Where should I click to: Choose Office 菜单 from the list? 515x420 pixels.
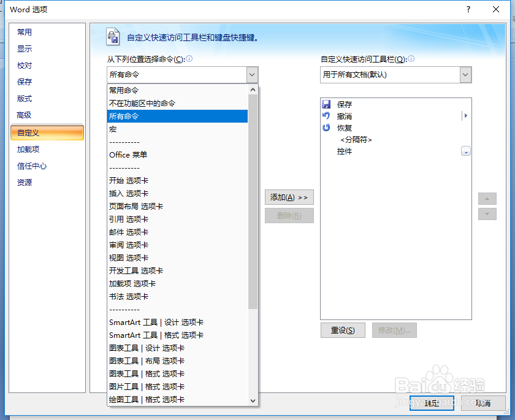pyautogui.click(x=177, y=155)
